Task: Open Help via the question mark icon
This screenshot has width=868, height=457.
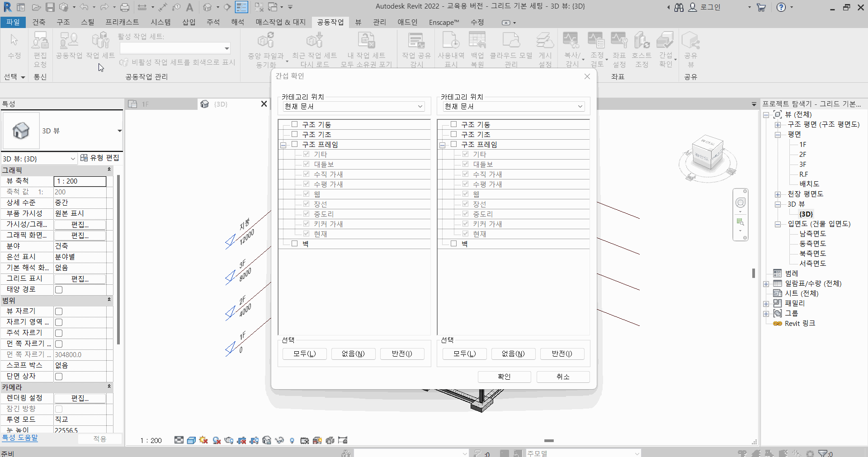Action: click(x=781, y=7)
